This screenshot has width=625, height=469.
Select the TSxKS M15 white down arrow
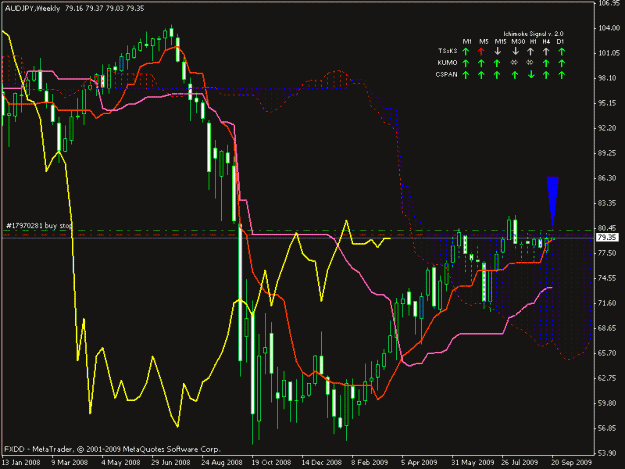497,51
